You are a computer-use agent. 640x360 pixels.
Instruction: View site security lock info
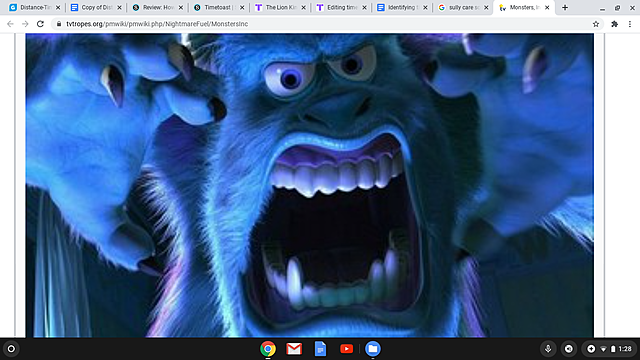(59, 24)
